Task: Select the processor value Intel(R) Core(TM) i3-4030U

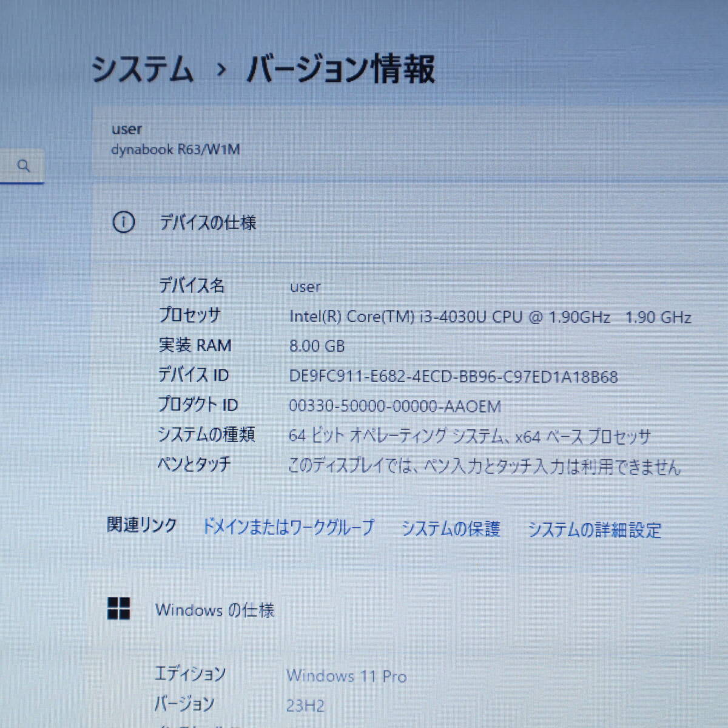Action: 490,317
